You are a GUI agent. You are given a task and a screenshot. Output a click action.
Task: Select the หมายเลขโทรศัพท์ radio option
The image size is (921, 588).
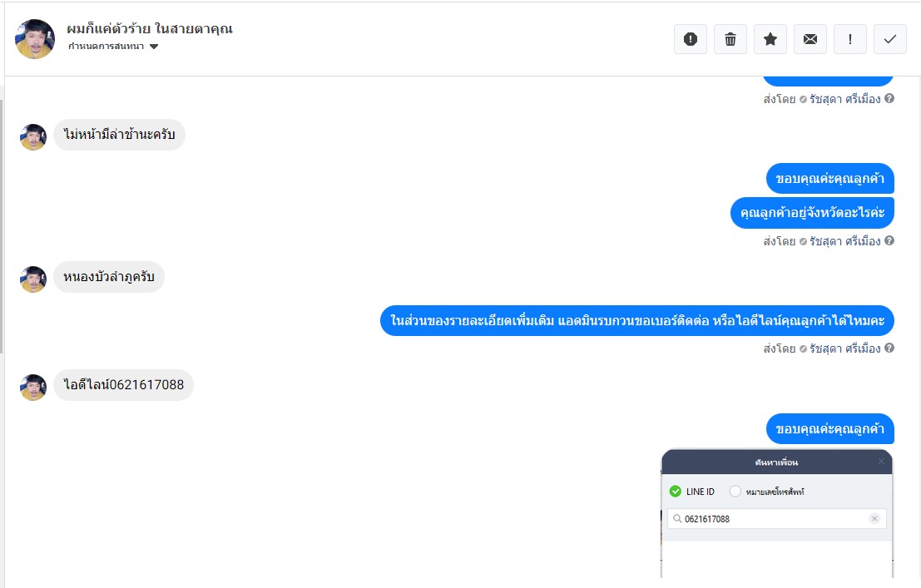735,492
